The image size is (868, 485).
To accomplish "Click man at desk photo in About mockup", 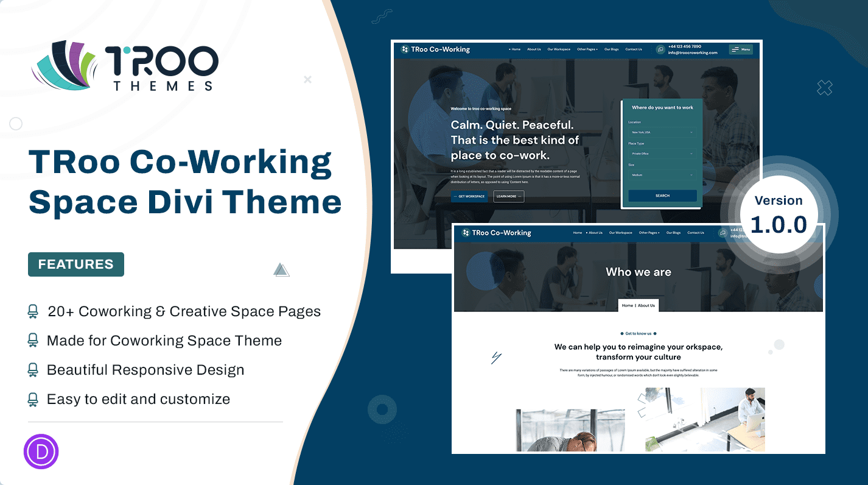I will 705,419.
